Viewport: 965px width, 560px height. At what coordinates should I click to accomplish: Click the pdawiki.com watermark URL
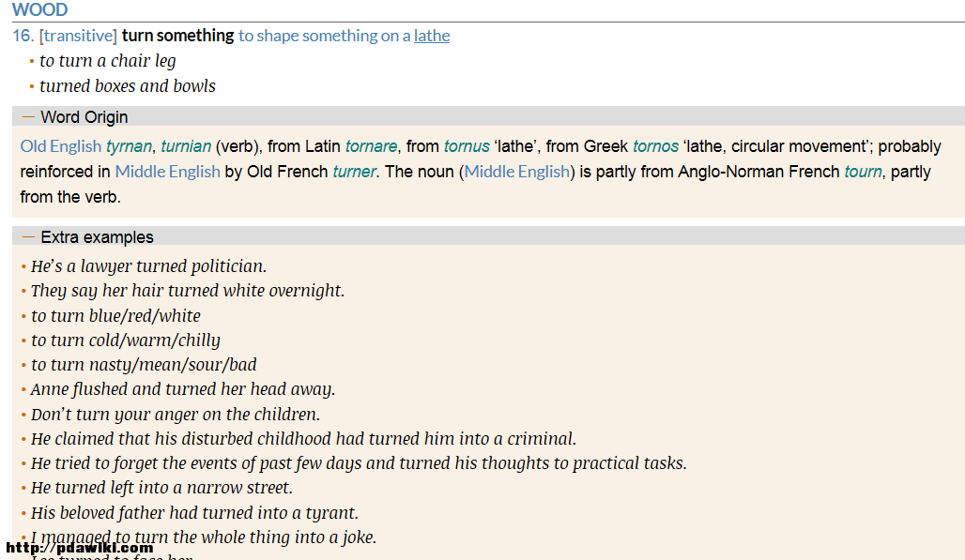pos(80,548)
